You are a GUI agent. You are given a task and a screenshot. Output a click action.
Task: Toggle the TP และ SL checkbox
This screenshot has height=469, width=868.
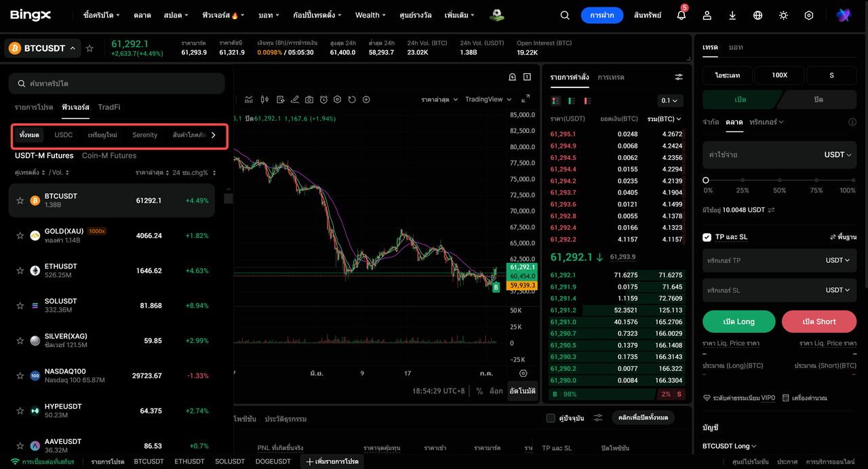tap(707, 237)
